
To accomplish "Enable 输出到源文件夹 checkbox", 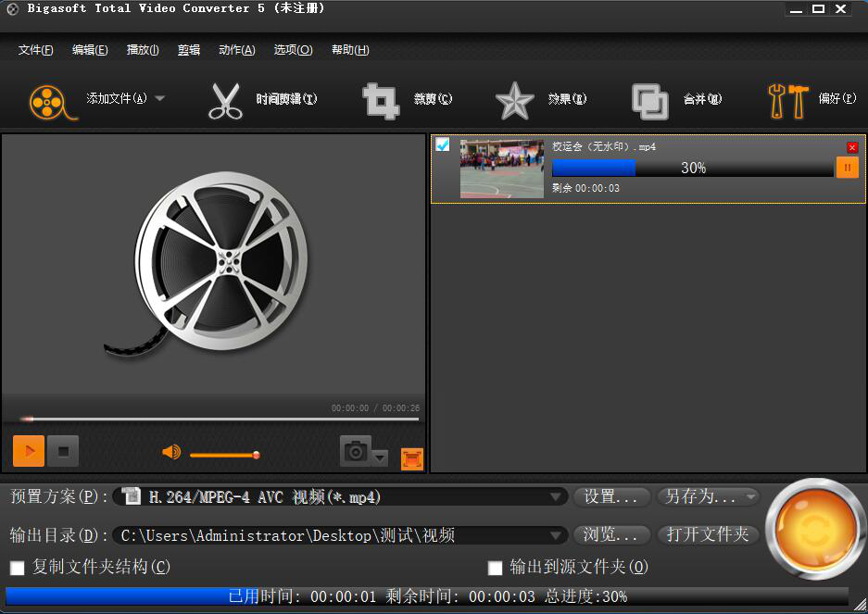I will (495, 567).
